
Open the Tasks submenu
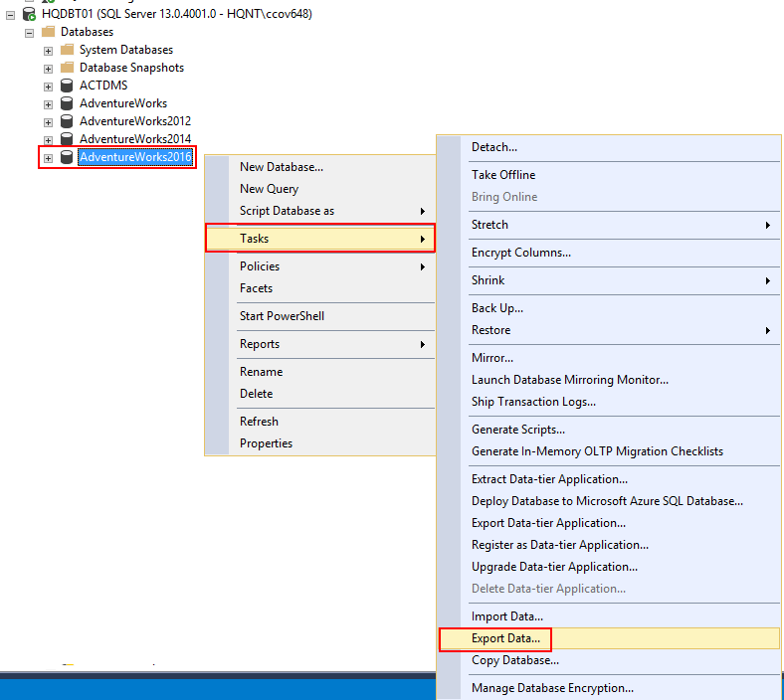[320, 239]
